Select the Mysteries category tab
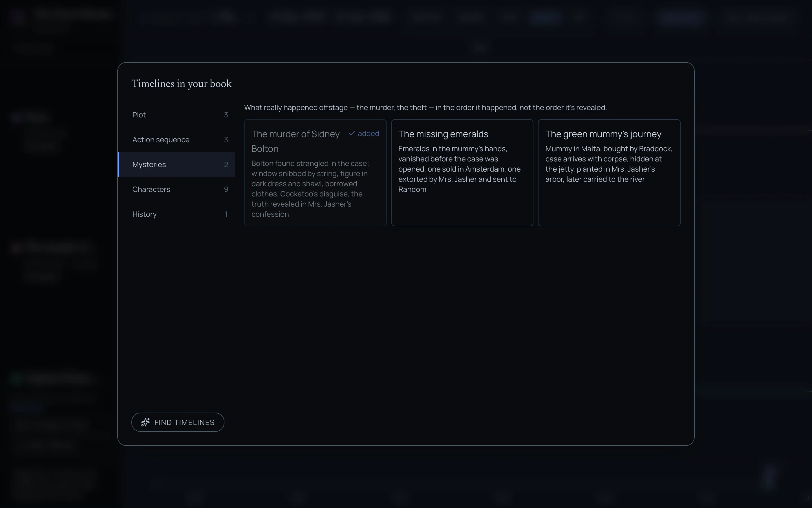The height and width of the screenshot is (508, 812). click(177, 164)
